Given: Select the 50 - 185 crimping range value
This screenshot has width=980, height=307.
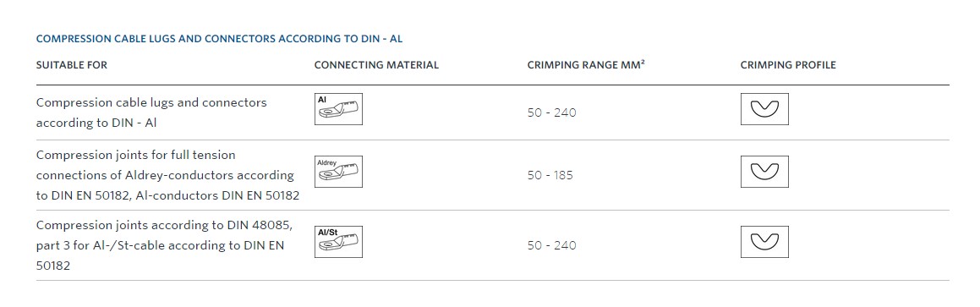Looking at the screenshot, I should click(x=550, y=176).
